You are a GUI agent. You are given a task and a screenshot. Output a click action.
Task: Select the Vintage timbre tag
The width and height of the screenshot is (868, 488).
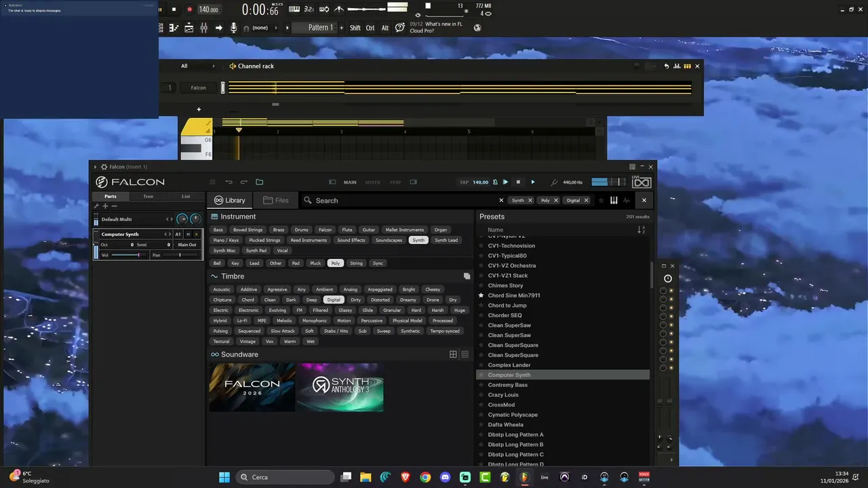(248, 342)
